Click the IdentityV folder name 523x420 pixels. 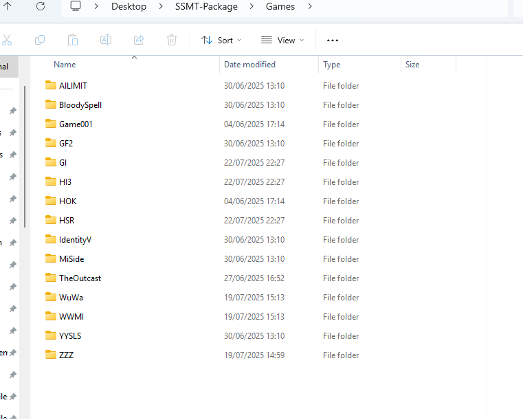point(75,240)
